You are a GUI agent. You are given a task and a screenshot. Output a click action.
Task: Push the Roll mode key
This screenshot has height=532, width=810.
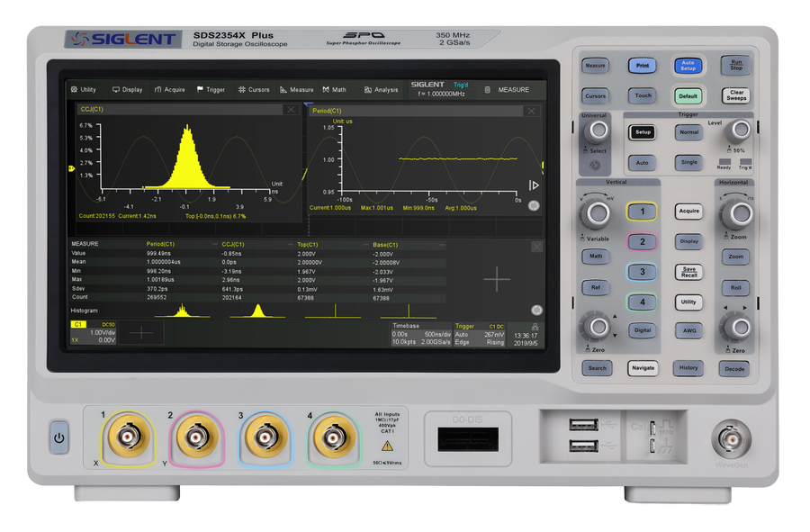coord(735,288)
